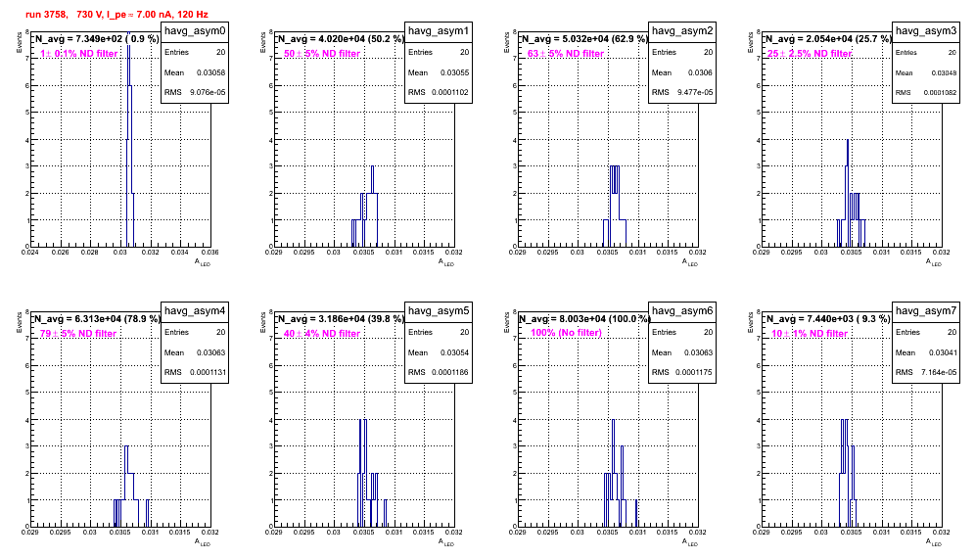Click RMS 0.0001186 in havg_asym5 stats
The width and height of the screenshot is (975, 560).
(x=439, y=372)
